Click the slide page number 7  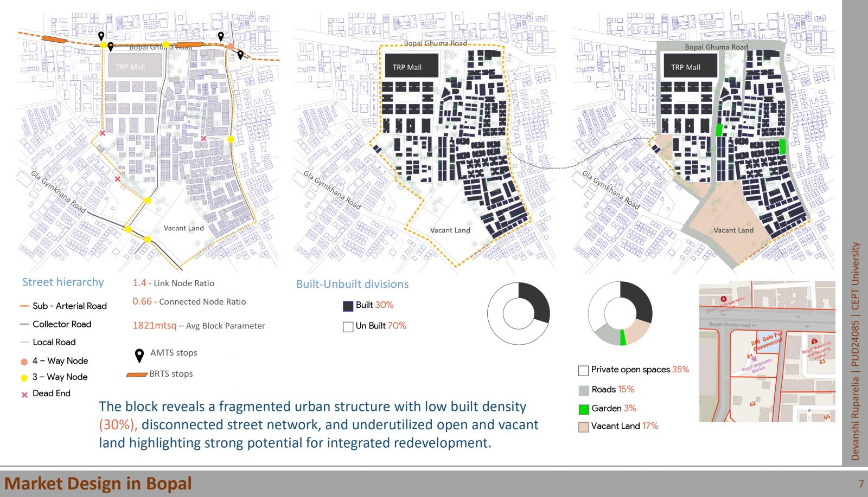pyautogui.click(x=861, y=483)
